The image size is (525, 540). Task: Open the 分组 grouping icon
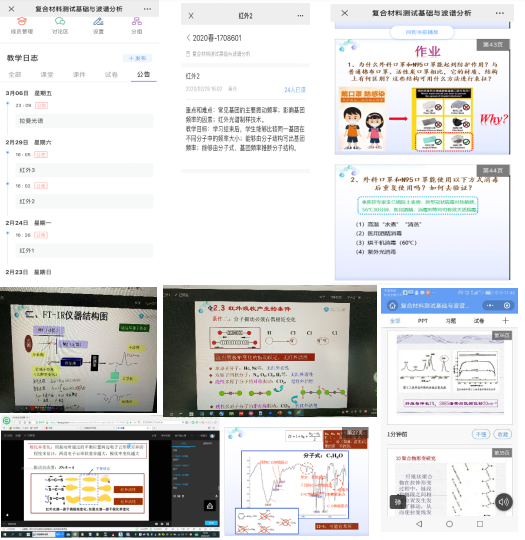pyautogui.click(x=137, y=21)
